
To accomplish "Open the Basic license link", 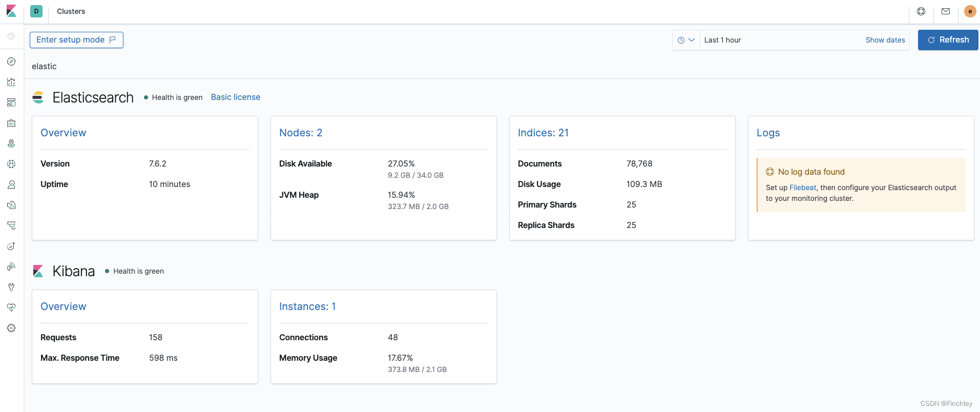I will coord(236,97).
